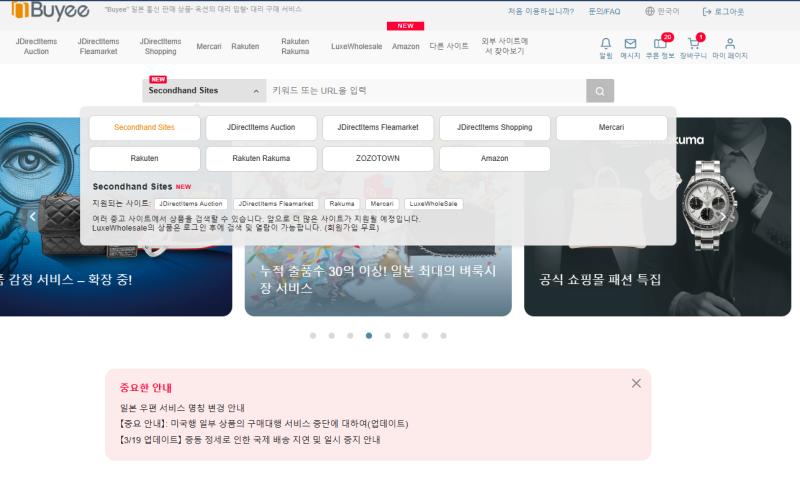
Task: Go to next carousel slide arrow
Action: (x=723, y=217)
